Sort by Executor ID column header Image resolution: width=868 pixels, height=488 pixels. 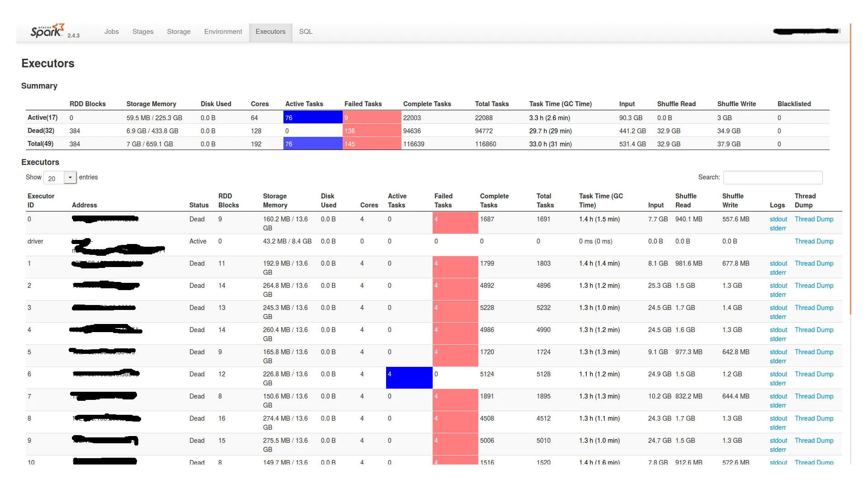(x=41, y=201)
